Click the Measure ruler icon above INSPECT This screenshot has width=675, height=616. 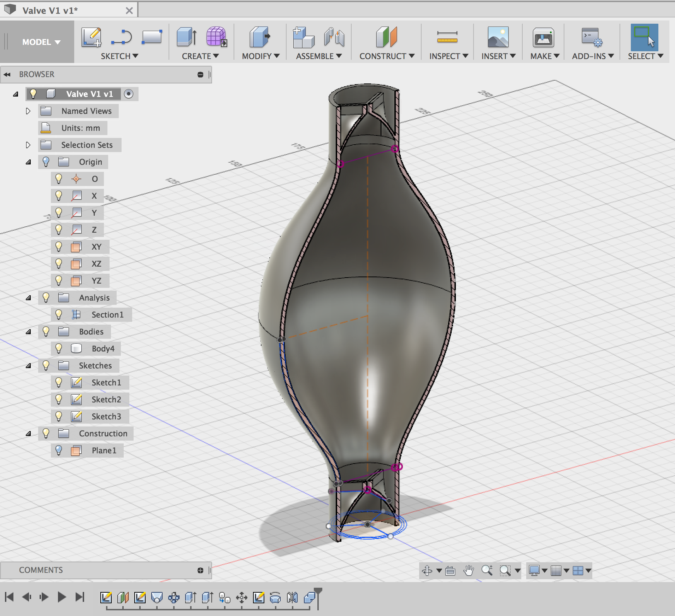(447, 37)
